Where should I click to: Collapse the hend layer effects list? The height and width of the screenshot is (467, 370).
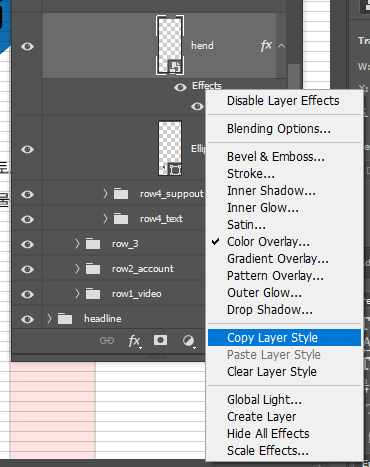tap(282, 46)
